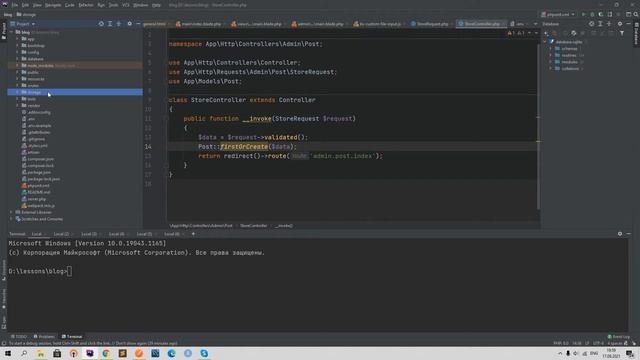Open Project panel settings gear
This screenshot has width=640, height=360.
tap(129, 24)
